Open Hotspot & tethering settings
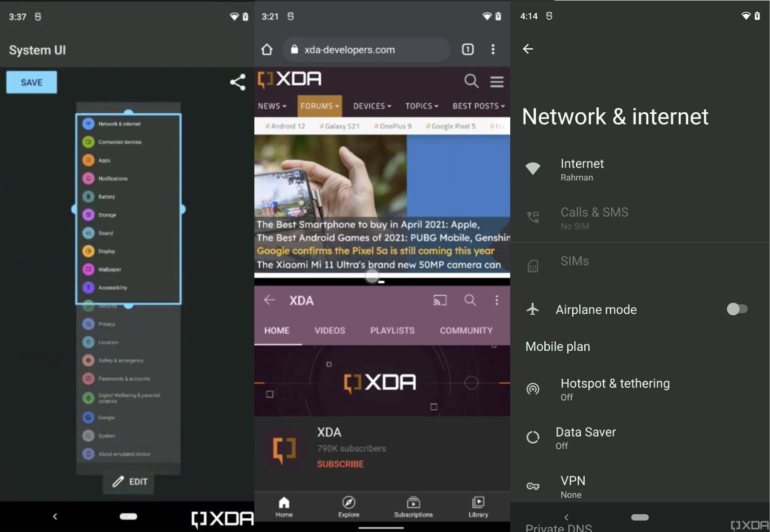Image resolution: width=770 pixels, height=532 pixels. (x=640, y=389)
